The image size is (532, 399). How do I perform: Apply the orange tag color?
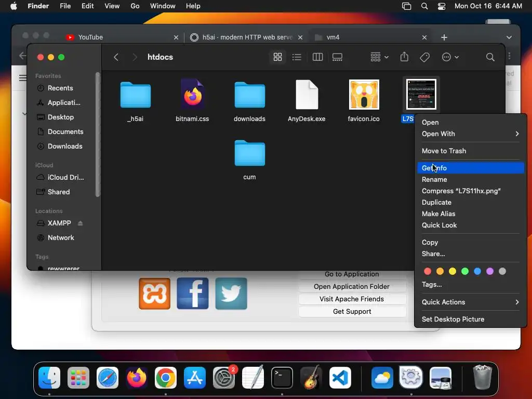[440, 271]
